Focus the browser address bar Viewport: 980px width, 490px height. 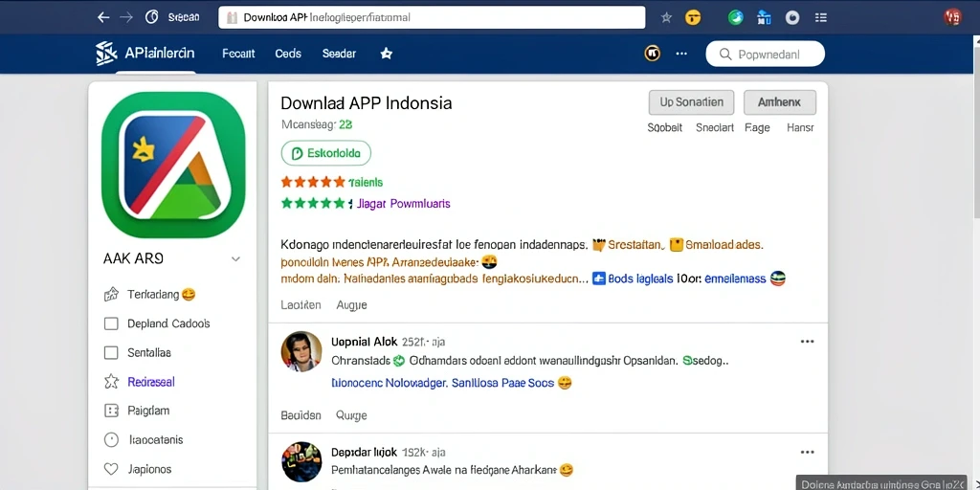click(x=432, y=17)
